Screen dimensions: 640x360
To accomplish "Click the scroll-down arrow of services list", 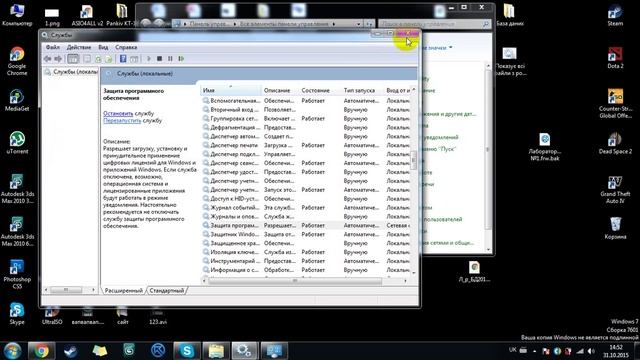I will coord(414,273).
